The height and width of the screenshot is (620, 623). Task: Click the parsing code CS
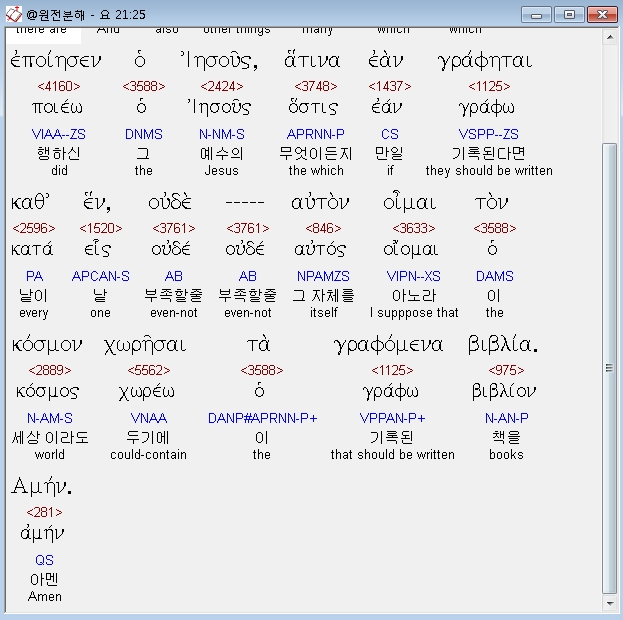[390, 134]
